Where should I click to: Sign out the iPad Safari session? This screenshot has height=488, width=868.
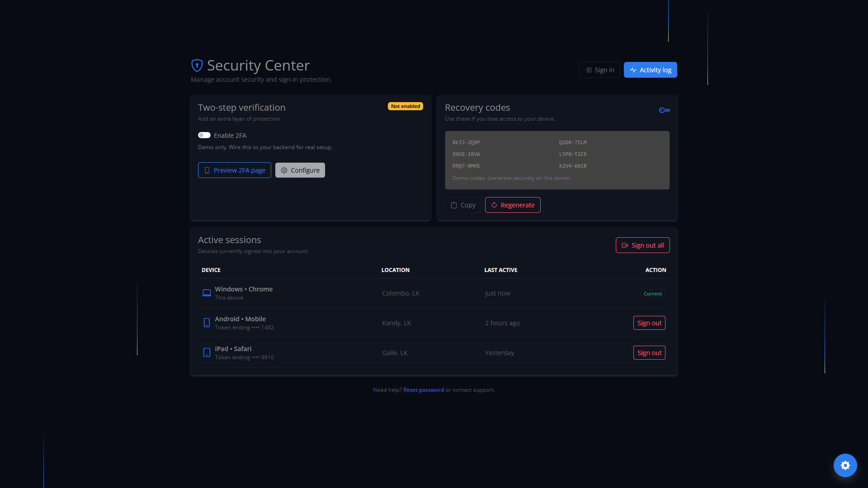tap(649, 353)
